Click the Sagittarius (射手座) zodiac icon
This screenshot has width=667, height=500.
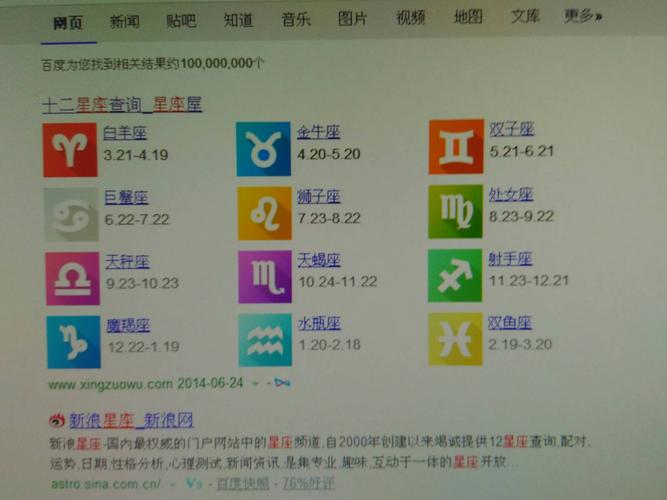tap(455, 275)
